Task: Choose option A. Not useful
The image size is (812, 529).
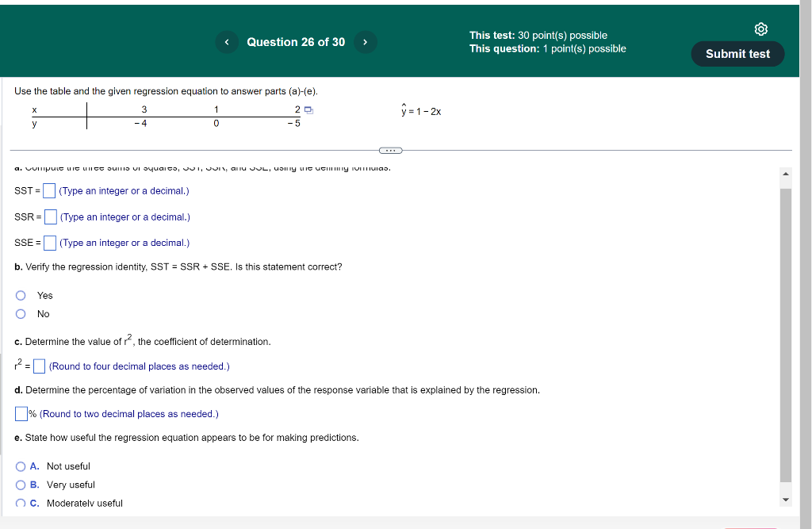Action: 21,466
